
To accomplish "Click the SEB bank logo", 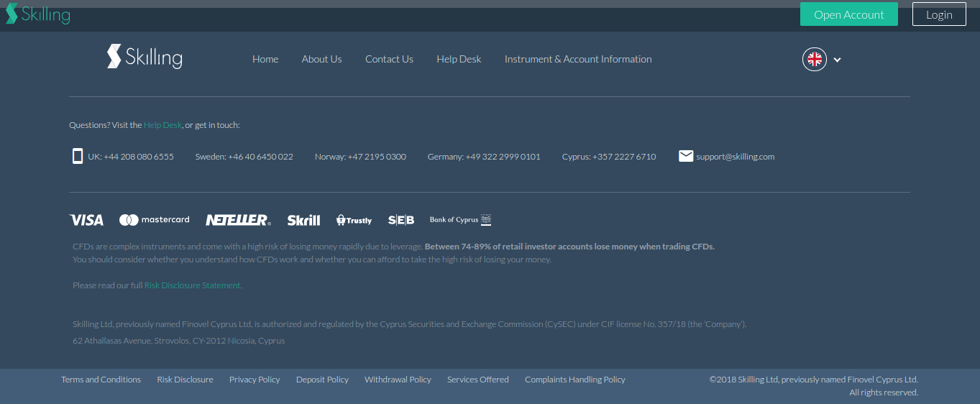I will click(401, 220).
